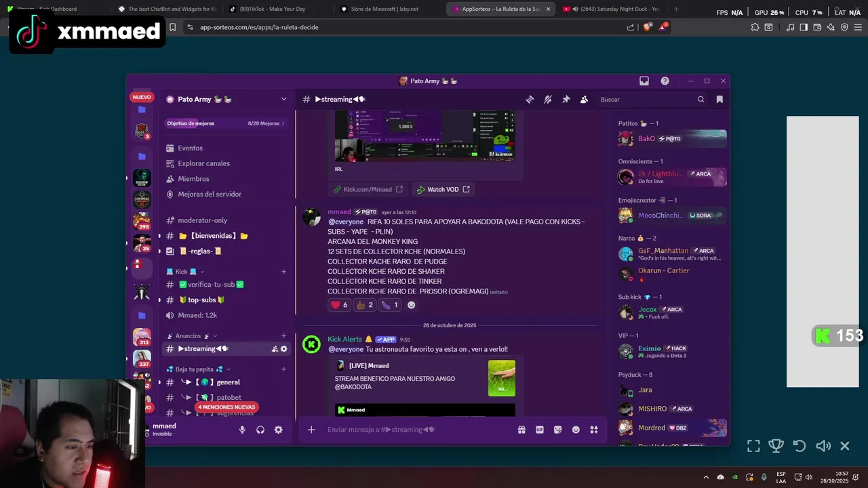Add reaction to the mmaed raffle message
This screenshot has height=488, width=868.
click(x=411, y=305)
